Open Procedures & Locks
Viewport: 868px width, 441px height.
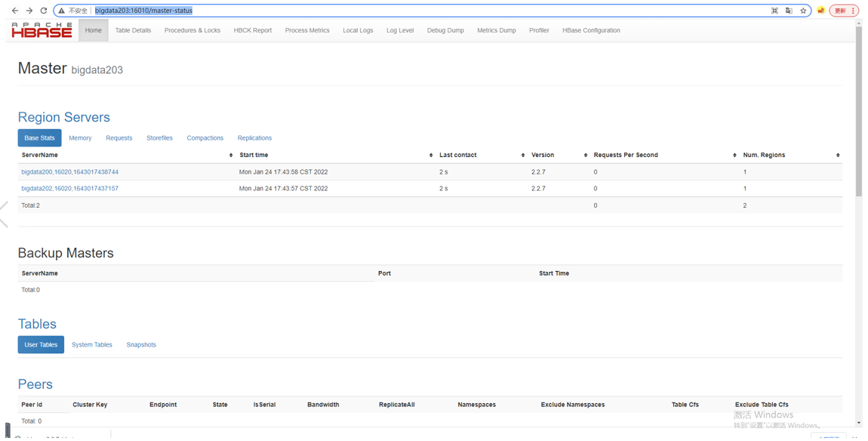click(192, 30)
